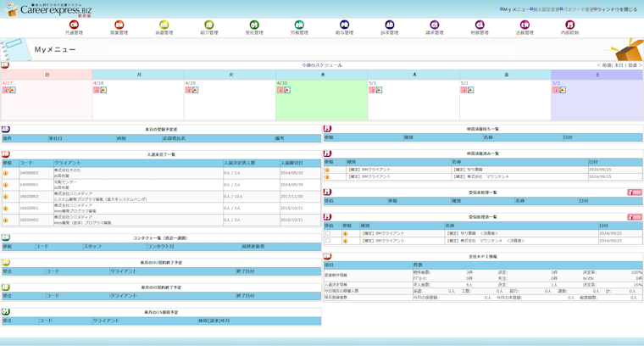
Task: Jump to next week via 翌週
Action: [x=633, y=65]
